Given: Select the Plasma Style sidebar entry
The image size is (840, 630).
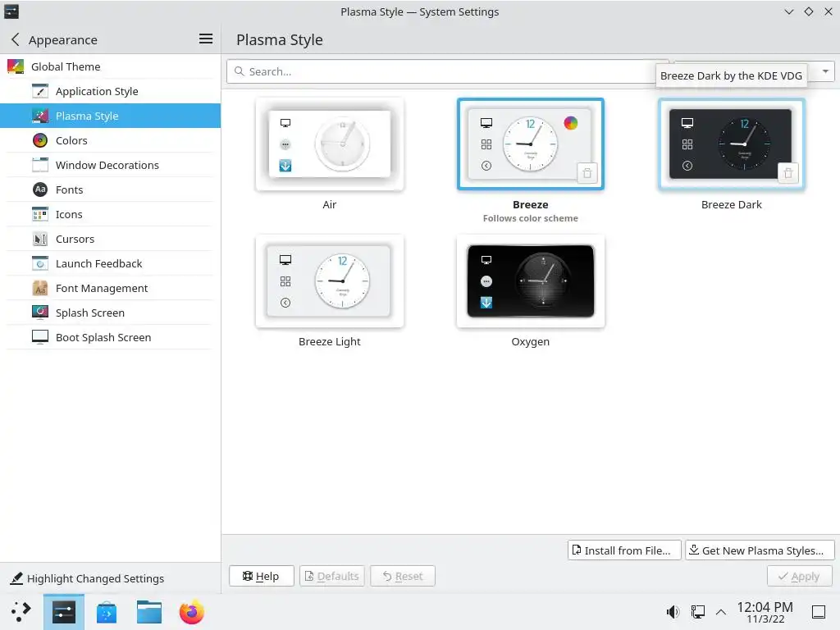Looking at the screenshot, I should tap(111, 116).
